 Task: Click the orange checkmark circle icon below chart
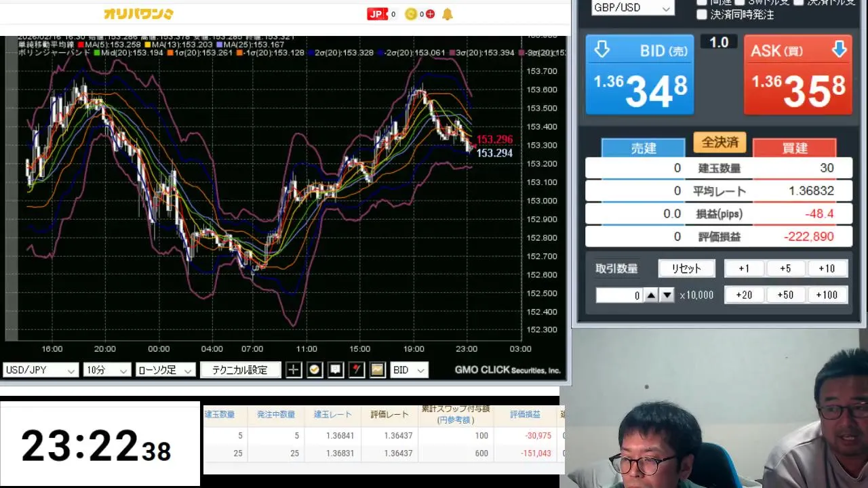point(315,369)
